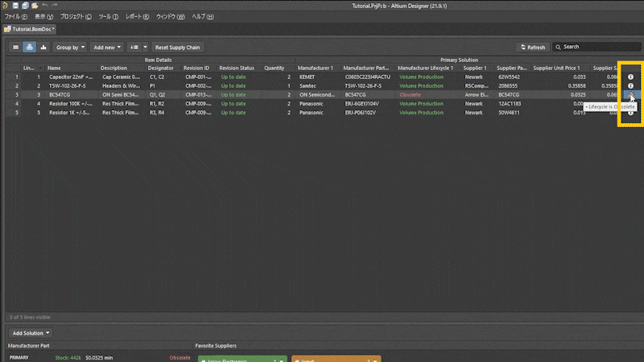This screenshot has height=362, width=644.
Task: Open the プロジェクト (C) menu
Action: [x=76, y=17]
